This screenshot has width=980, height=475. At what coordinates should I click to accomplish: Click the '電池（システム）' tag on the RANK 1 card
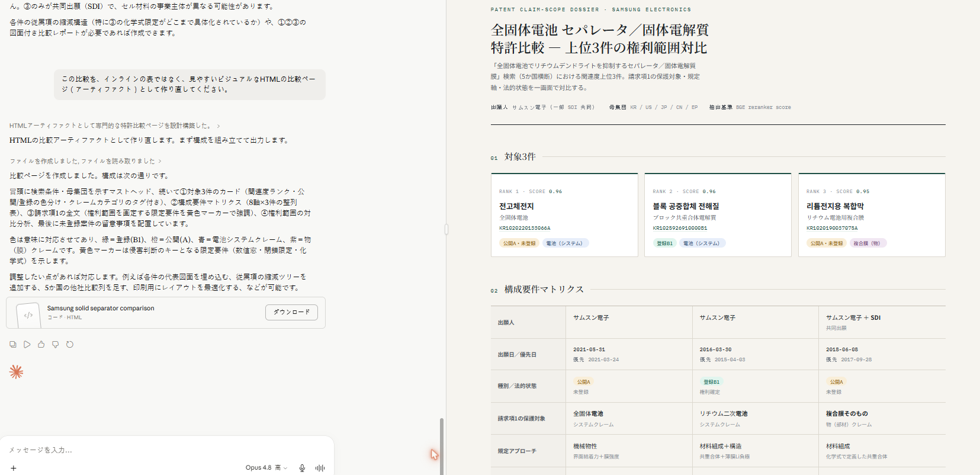(564, 243)
